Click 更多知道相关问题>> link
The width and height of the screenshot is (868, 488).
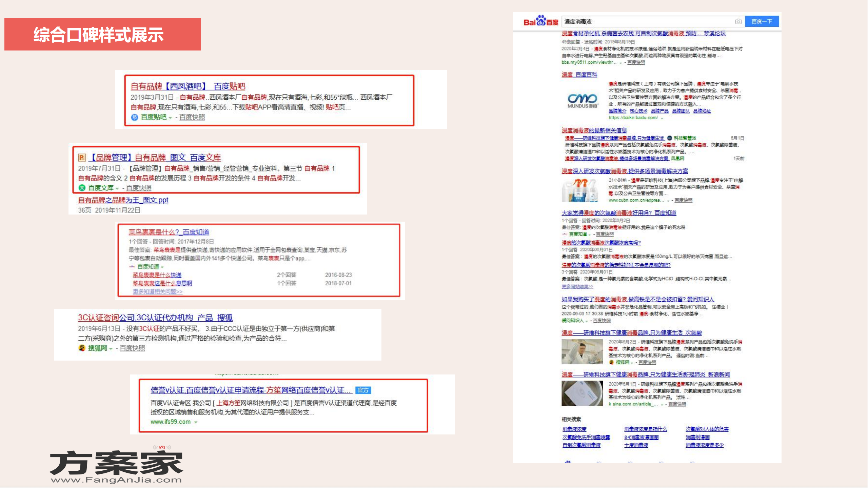coord(158,291)
